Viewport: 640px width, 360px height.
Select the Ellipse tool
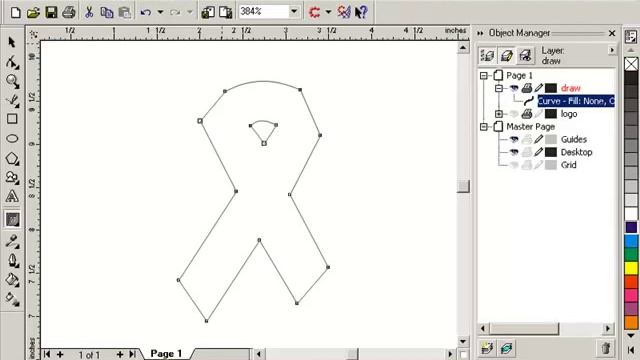tap(12, 138)
